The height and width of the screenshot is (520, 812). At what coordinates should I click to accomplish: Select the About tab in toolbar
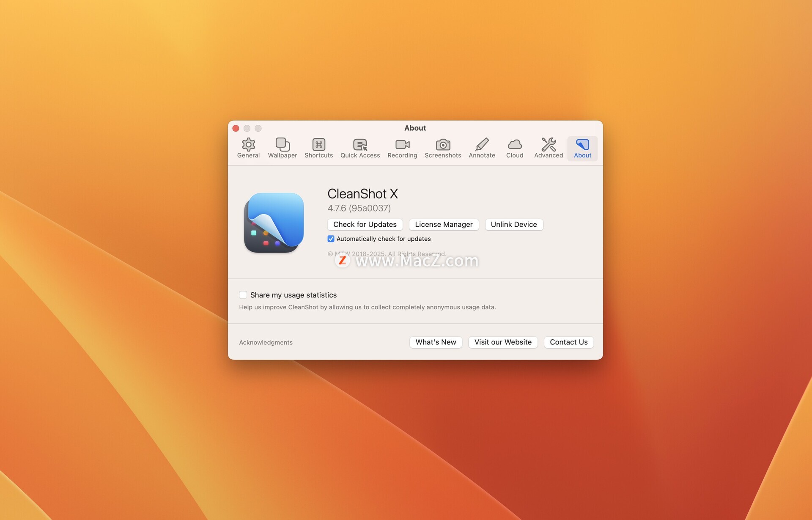582,148
